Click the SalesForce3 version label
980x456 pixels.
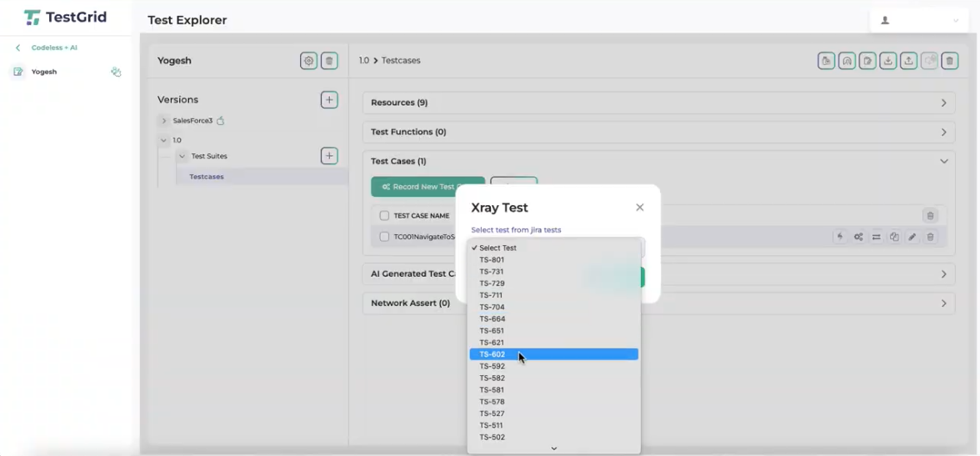(193, 121)
